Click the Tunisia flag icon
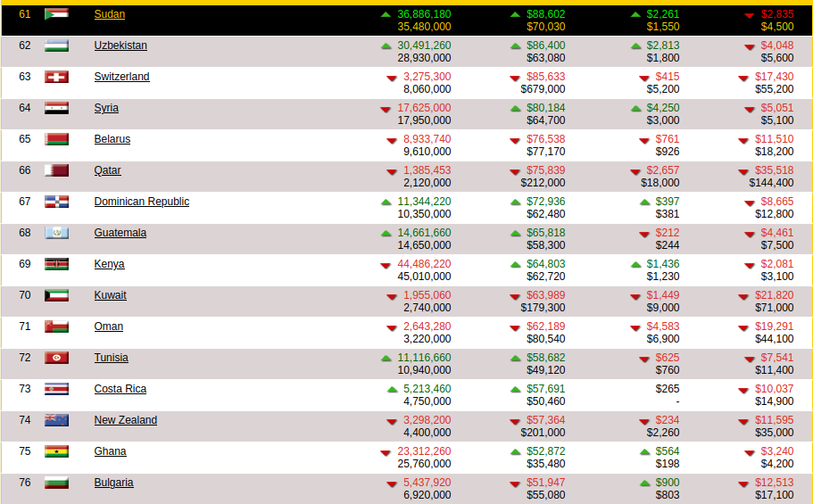 [57, 358]
